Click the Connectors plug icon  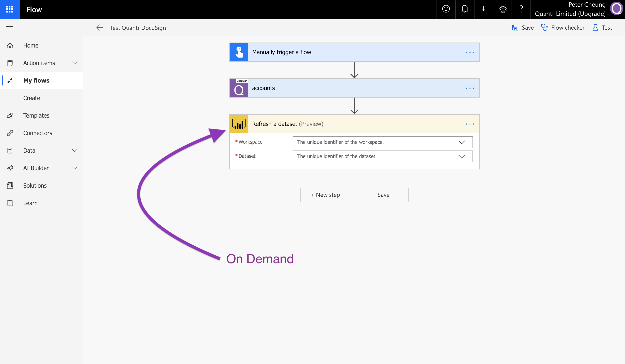(10, 133)
